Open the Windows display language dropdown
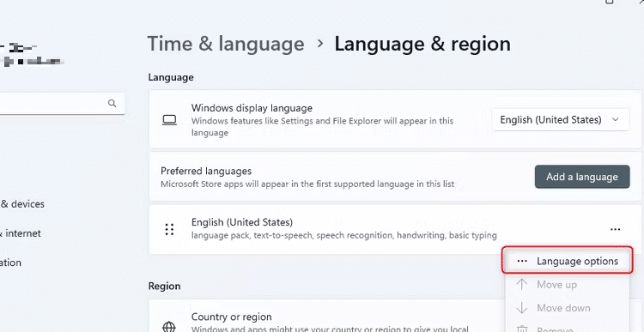 (x=562, y=120)
